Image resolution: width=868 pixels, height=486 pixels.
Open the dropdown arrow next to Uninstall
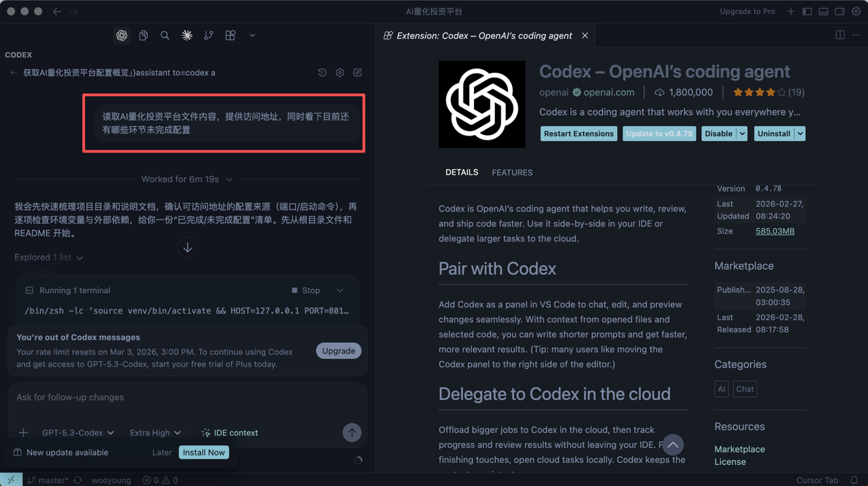pos(800,134)
